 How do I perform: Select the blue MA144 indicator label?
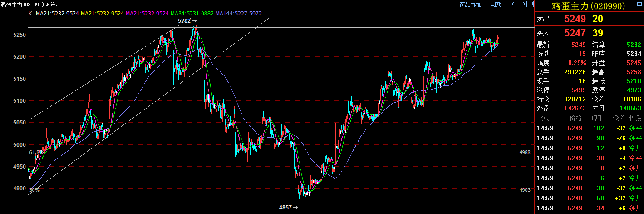click(239, 14)
